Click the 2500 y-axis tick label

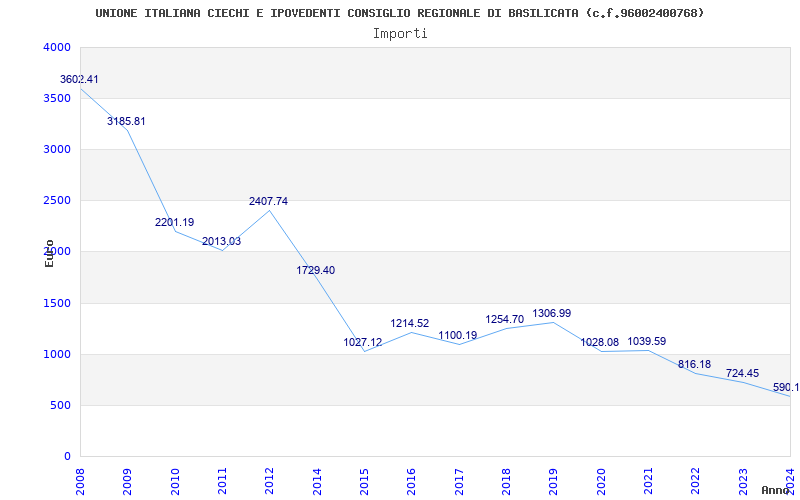coord(57,201)
